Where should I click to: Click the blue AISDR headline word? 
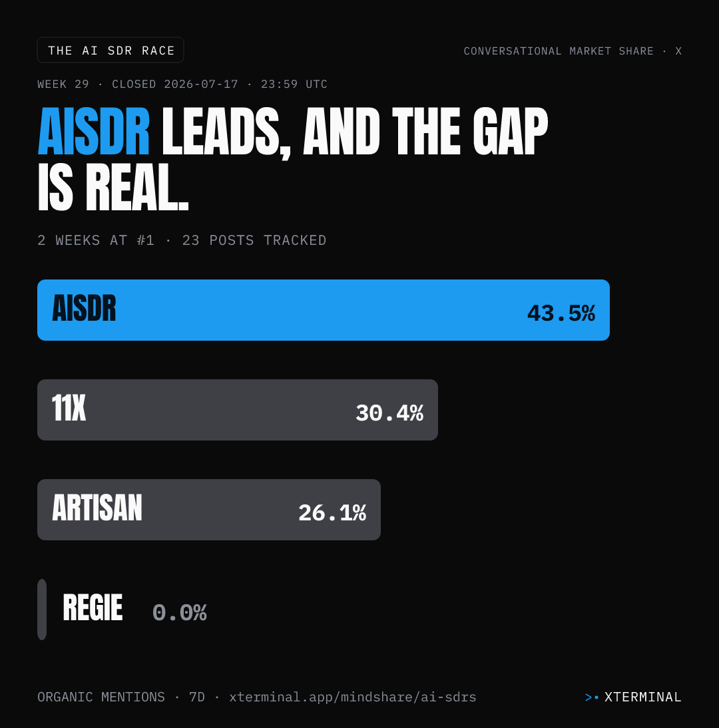pos(93,131)
